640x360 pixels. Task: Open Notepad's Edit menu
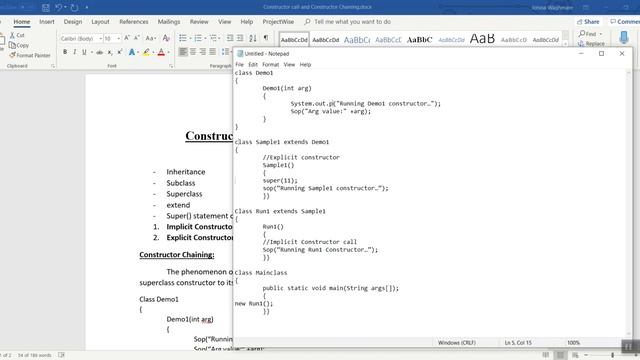[253, 64]
